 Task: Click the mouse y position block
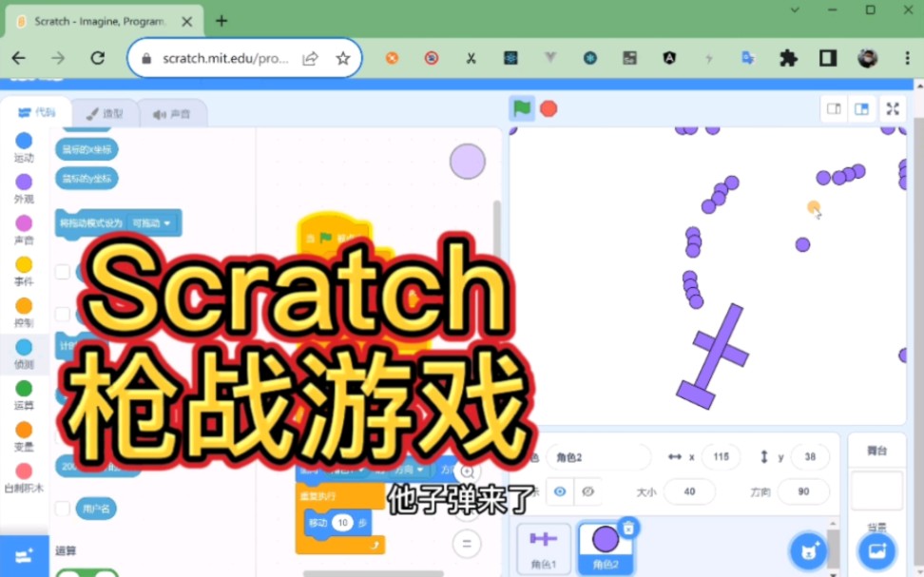87,178
